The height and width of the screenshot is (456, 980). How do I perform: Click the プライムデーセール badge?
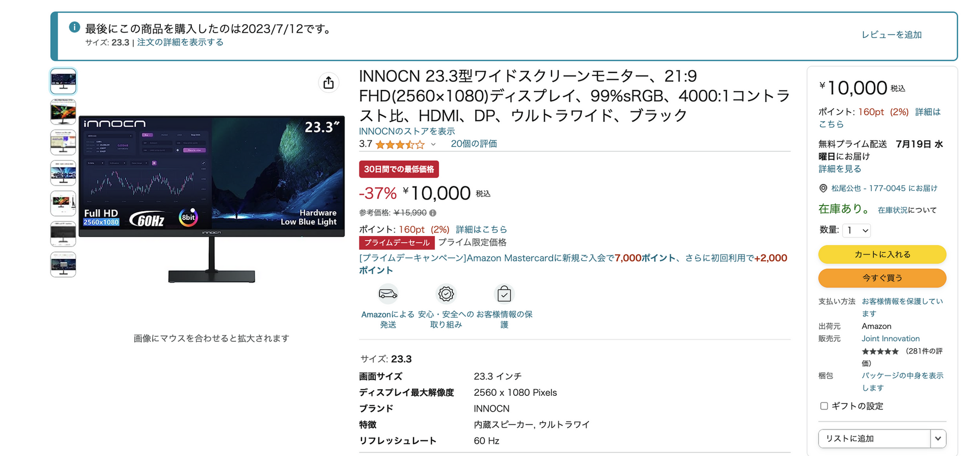397,243
